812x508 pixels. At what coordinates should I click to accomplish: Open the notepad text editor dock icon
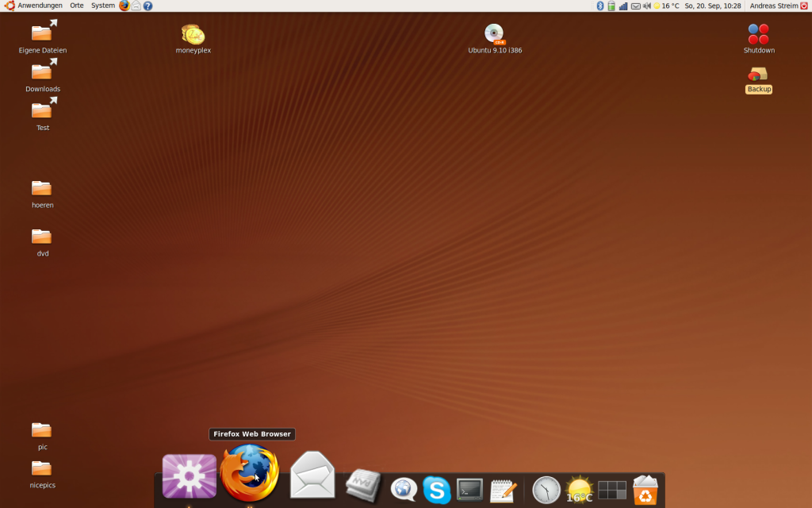tap(504, 491)
